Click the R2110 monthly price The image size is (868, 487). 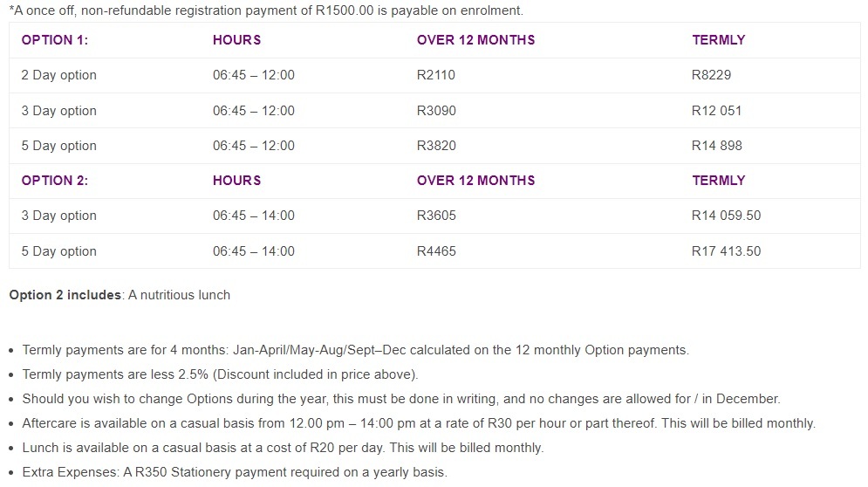click(x=435, y=75)
